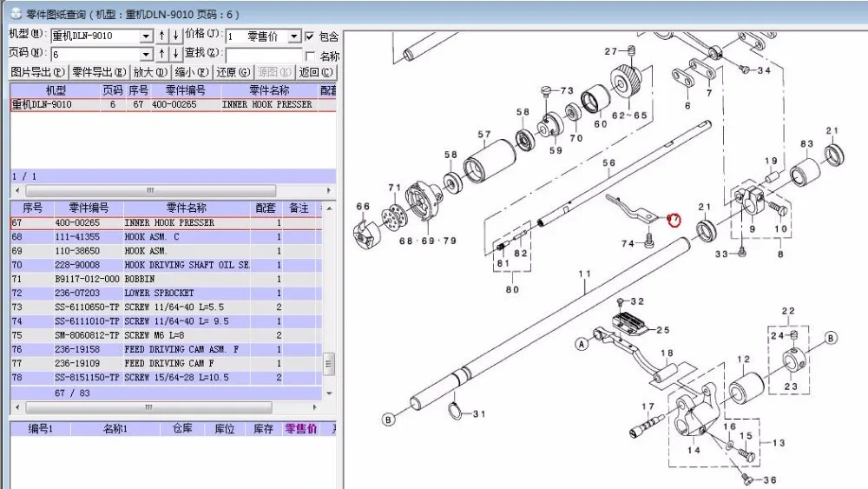Click into the 查找 search field

[x=264, y=55]
